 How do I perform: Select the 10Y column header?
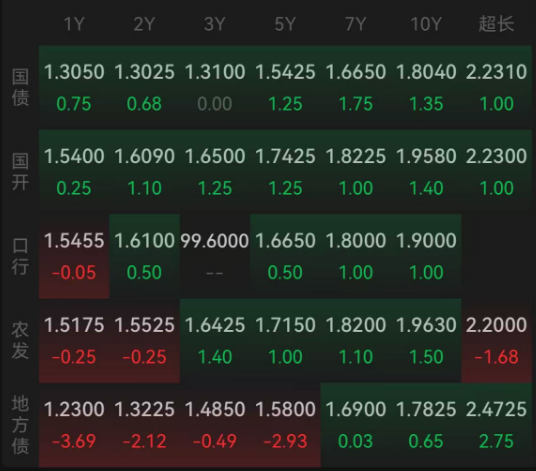tap(426, 24)
